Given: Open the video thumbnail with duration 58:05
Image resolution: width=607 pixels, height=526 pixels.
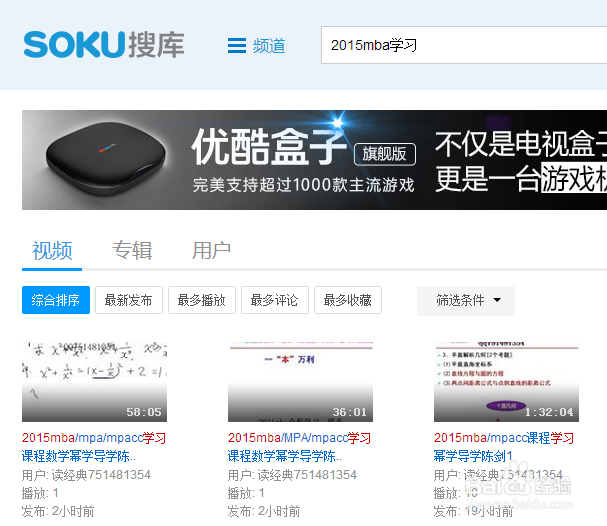Looking at the screenshot, I should pos(94,382).
